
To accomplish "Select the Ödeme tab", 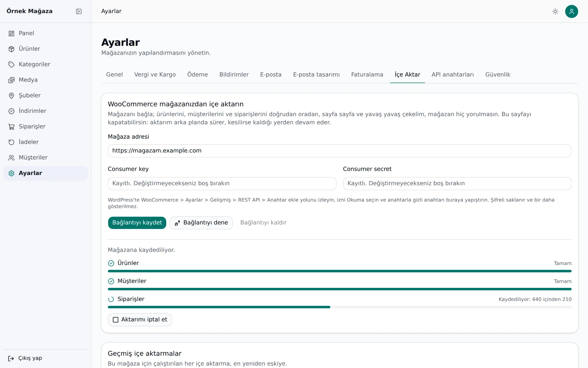I will 198,75.
